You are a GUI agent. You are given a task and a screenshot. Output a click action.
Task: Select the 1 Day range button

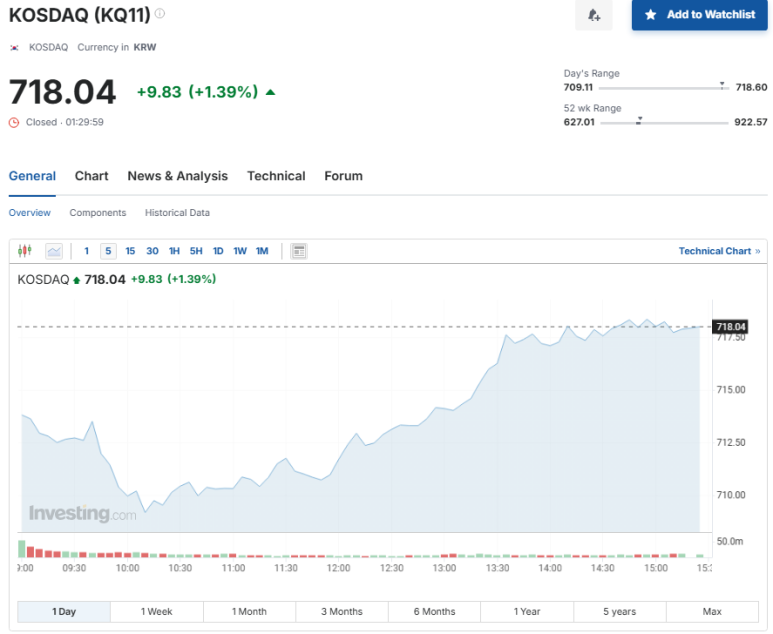click(x=64, y=612)
